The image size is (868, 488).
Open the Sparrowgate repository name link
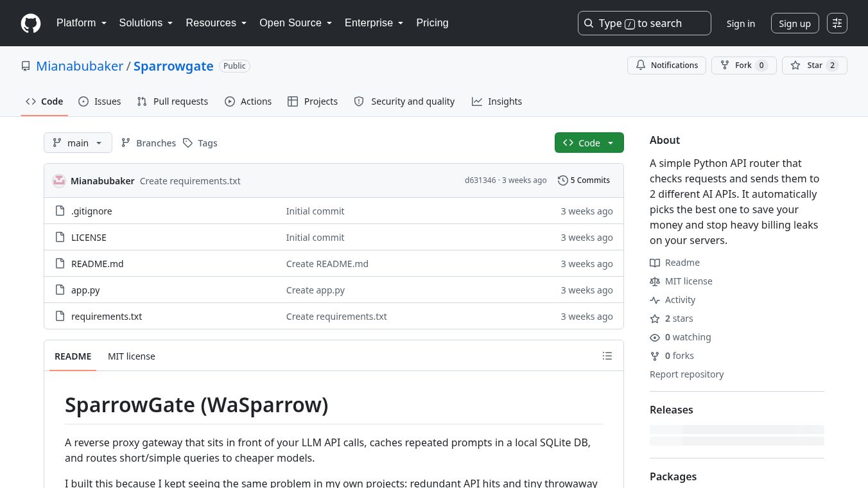pos(173,66)
